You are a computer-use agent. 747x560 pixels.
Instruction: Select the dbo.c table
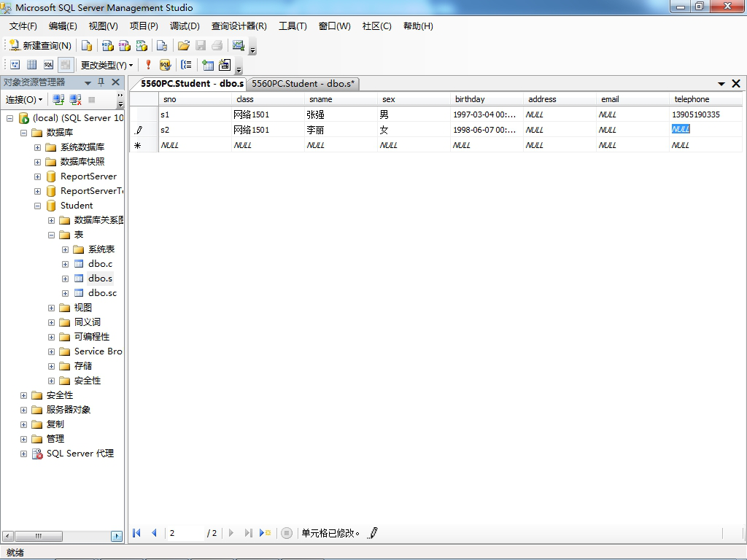100,264
